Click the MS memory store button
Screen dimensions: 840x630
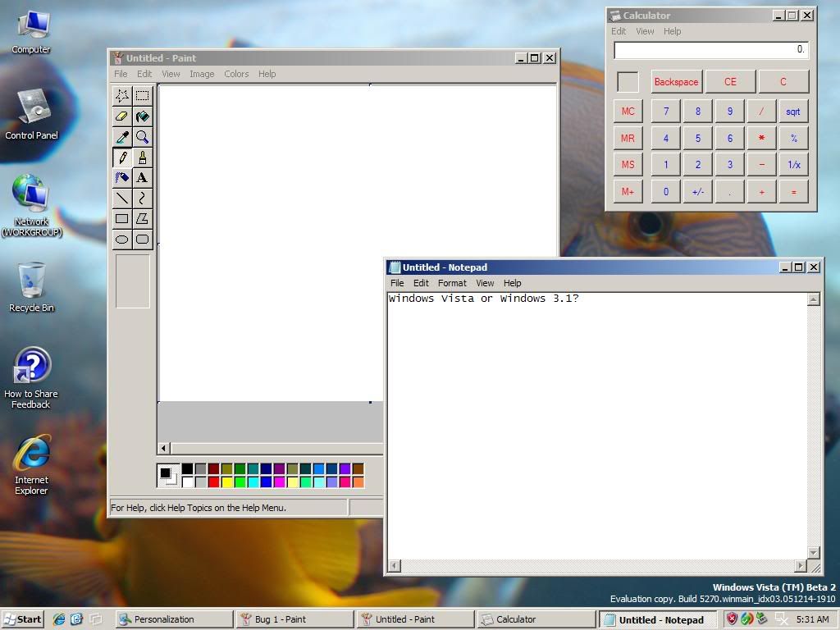pyautogui.click(x=628, y=165)
